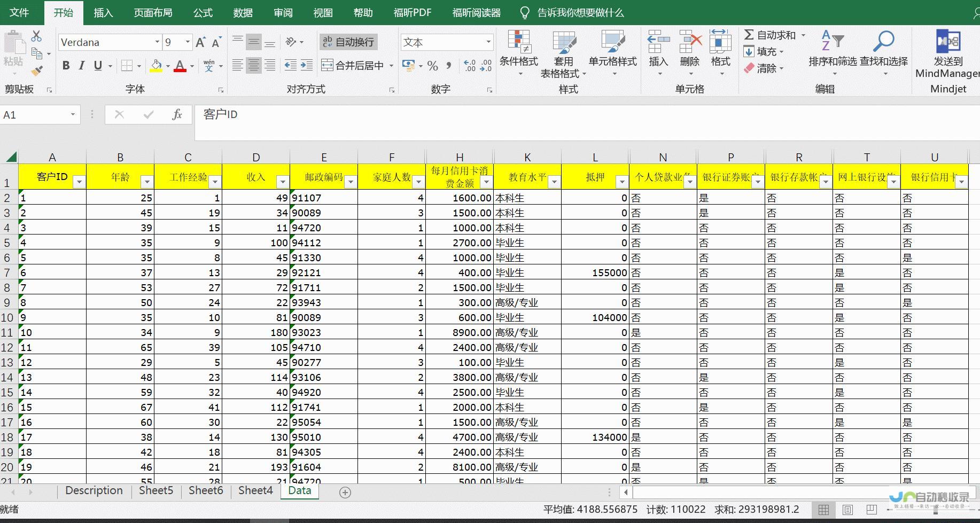The height and width of the screenshot is (523, 980).
Task: Open the number format 文本 dropdown
Action: click(488, 42)
